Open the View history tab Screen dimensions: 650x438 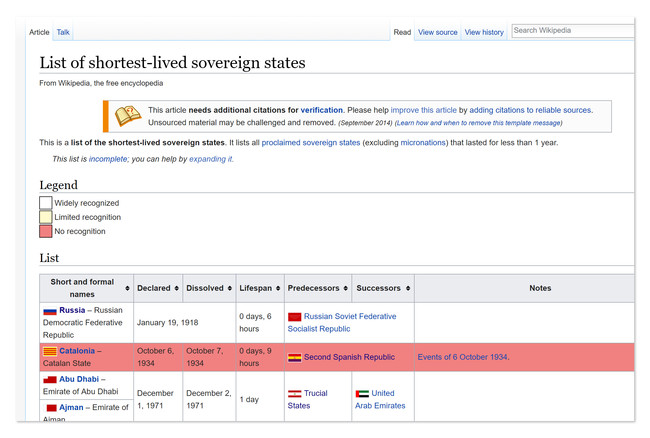(484, 32)
